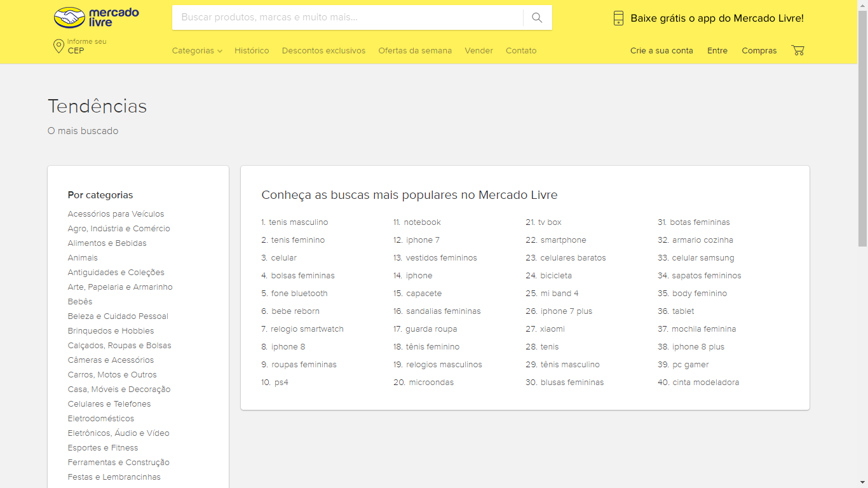Click the location pin CEP icon
This screenshot has height=488, width=868.
point(58,46)
